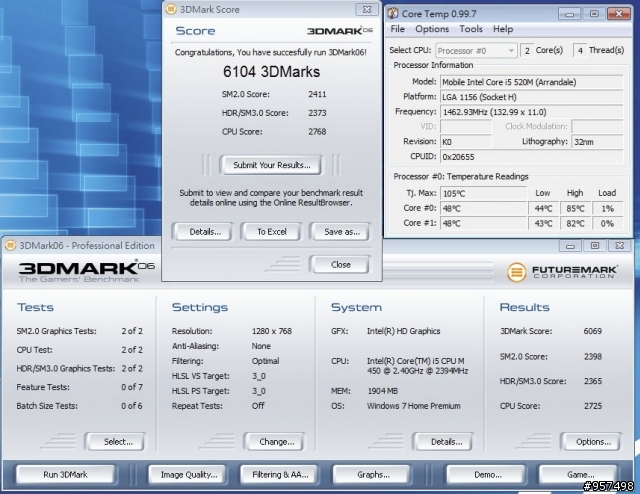
Task: Click the Model field showing Core i5 520M
Action: click(531, 82)
